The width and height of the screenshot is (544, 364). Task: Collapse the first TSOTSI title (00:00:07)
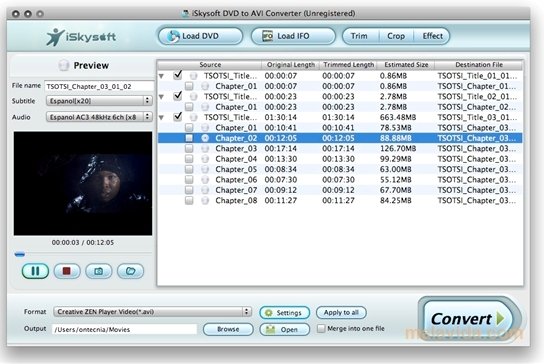point(161,76)
